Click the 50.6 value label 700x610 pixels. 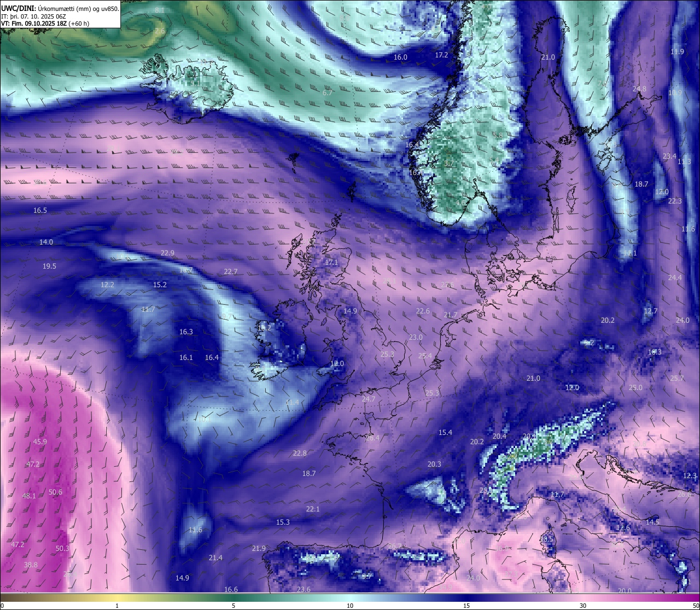pyautogui.click(x=55, y=492)
